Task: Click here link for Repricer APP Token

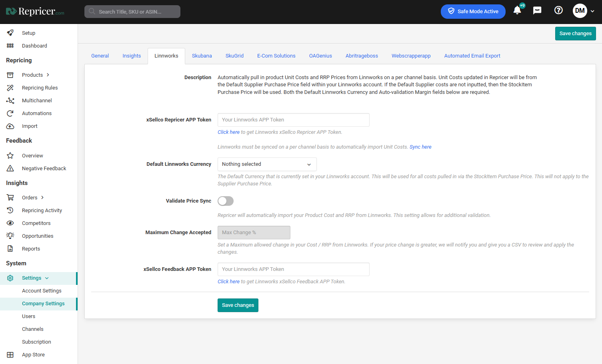Action: pyautogui.click(x=228, y=132)
